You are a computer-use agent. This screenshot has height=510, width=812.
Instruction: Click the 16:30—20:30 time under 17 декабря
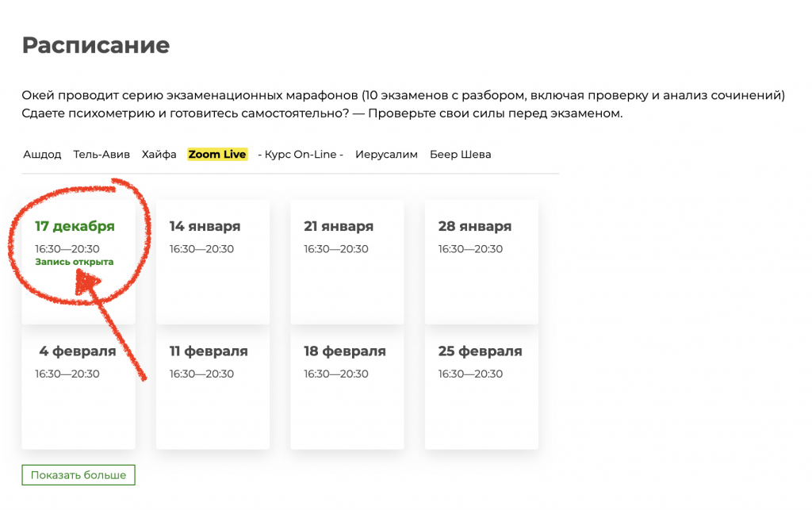(x=67, y=249)
